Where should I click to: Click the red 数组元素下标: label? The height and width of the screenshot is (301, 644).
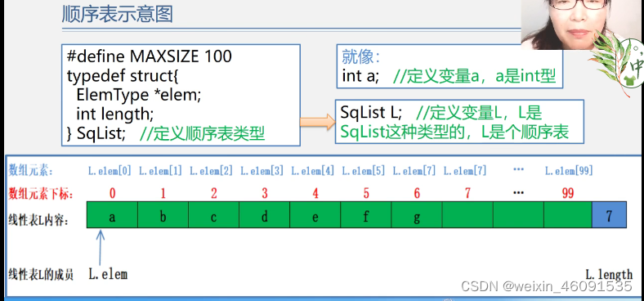pos(41,194)
